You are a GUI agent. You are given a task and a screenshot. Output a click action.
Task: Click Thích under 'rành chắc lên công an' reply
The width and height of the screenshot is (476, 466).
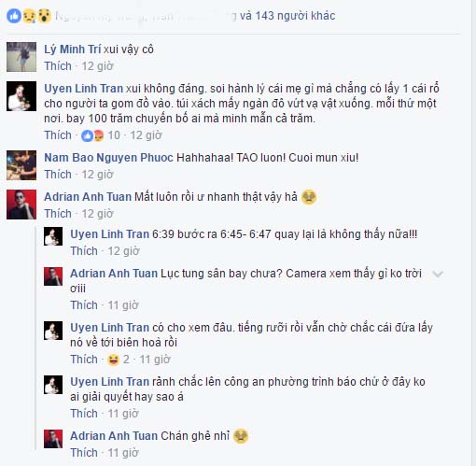pyautogui.click(x=84, y=414)
